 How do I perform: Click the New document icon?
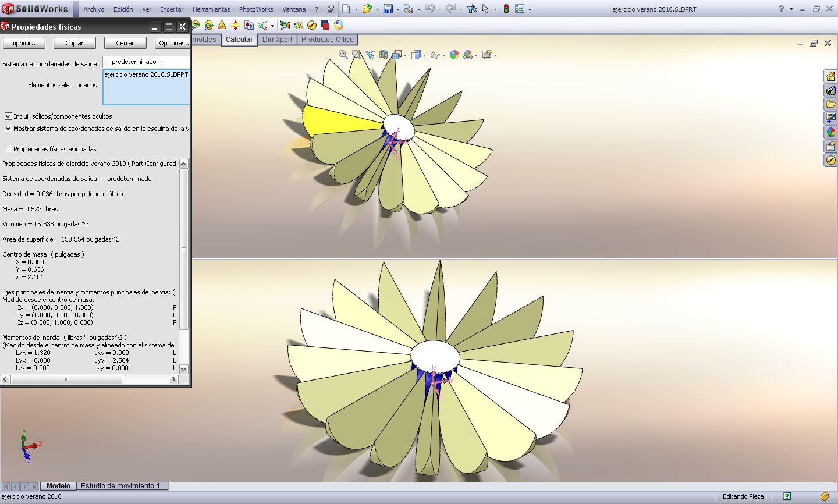346,9
